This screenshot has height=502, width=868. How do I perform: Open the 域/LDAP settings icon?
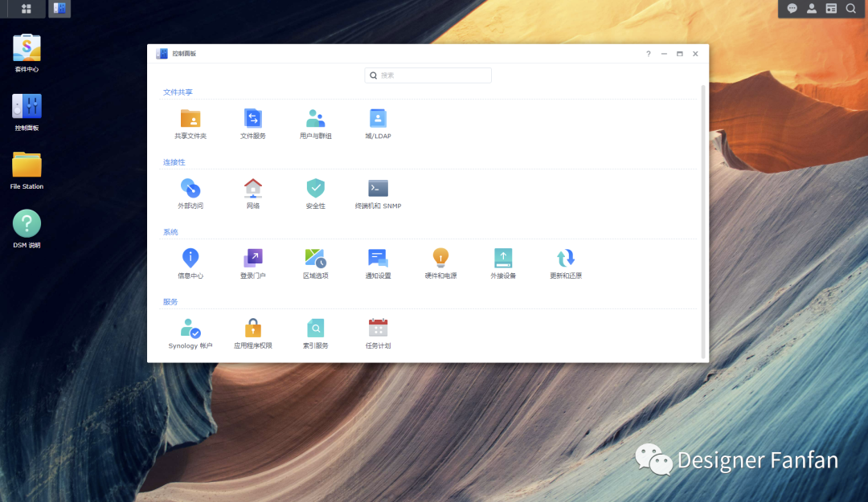coord(378,118)
